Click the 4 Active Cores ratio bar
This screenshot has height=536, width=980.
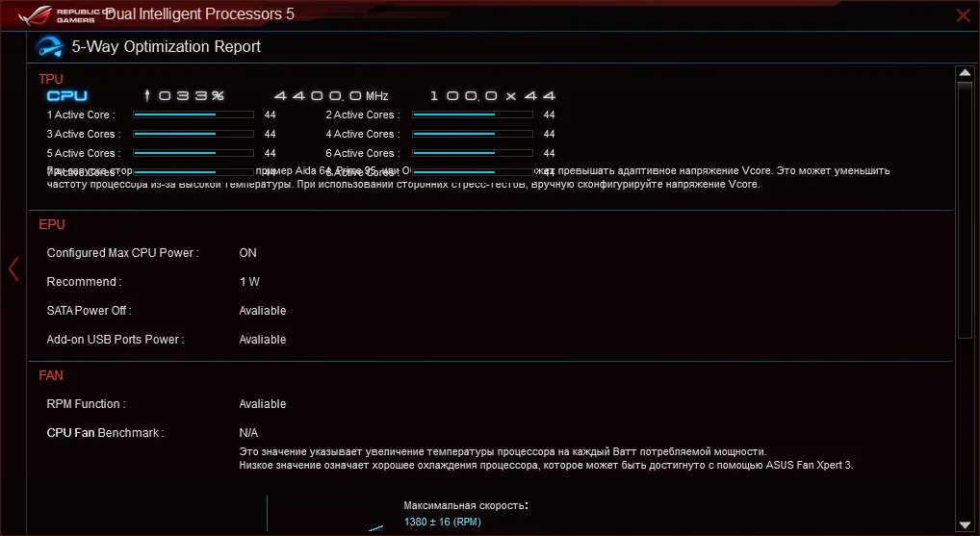pyautogui.click(x=473, y=135)
